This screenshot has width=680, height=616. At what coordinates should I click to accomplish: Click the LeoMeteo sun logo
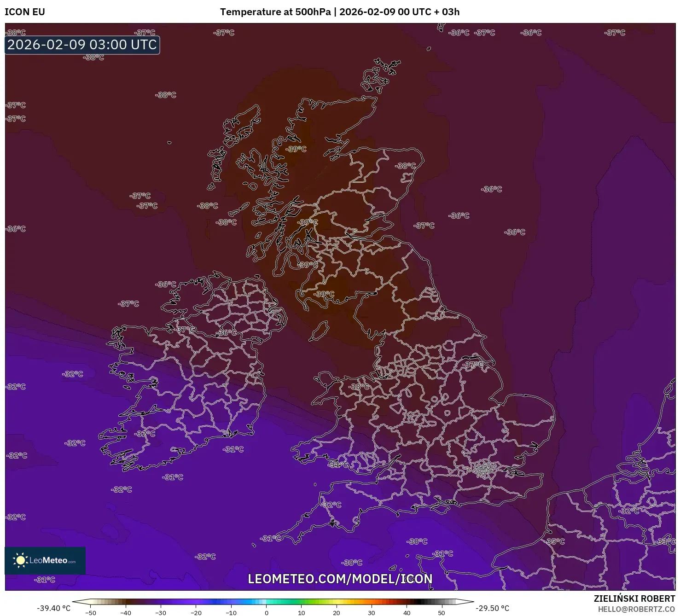[x=22, y=560]
